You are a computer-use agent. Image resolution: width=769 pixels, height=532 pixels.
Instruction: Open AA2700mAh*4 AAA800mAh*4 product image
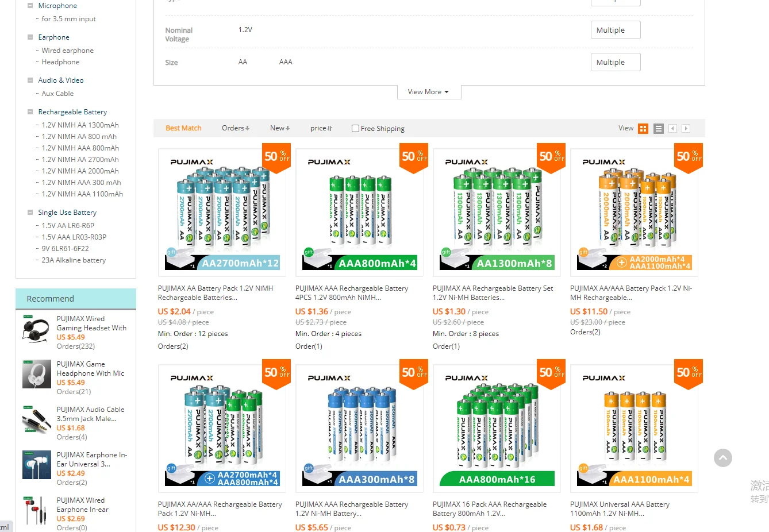222,429
